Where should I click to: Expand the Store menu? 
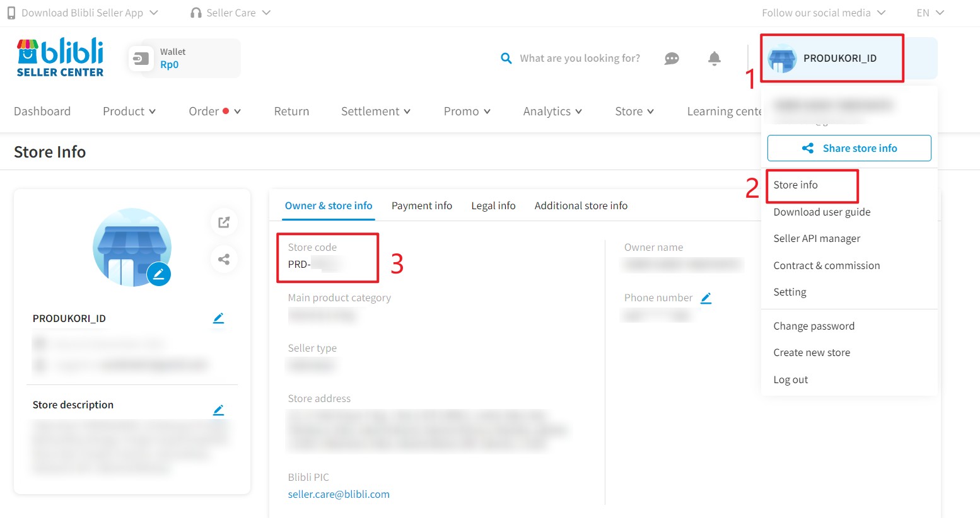(x=634, y=112)
